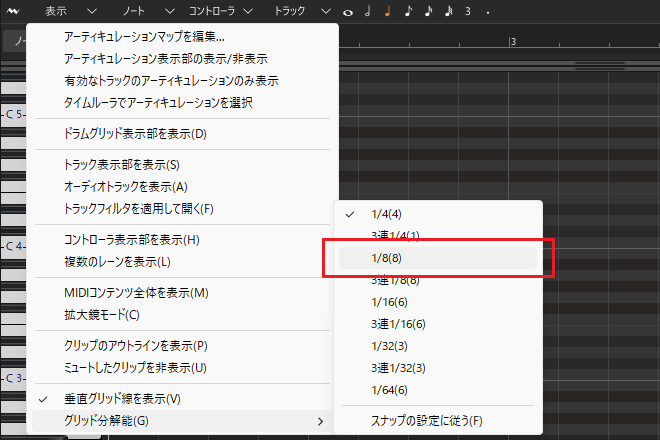Viewport: 660px width, 440px height.
Task: Toggle the dotted note modifier
Action: [487, 12]
